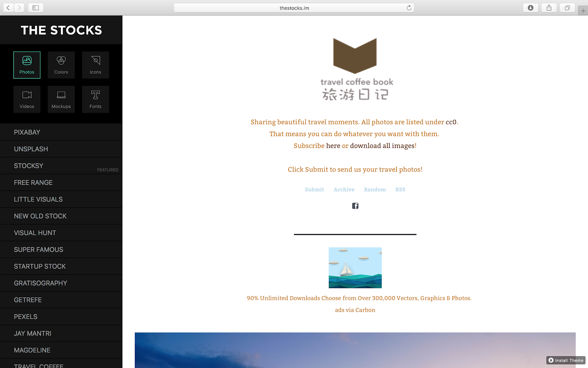Open the Fonts category
588x368 pixels.
point(95,99)
